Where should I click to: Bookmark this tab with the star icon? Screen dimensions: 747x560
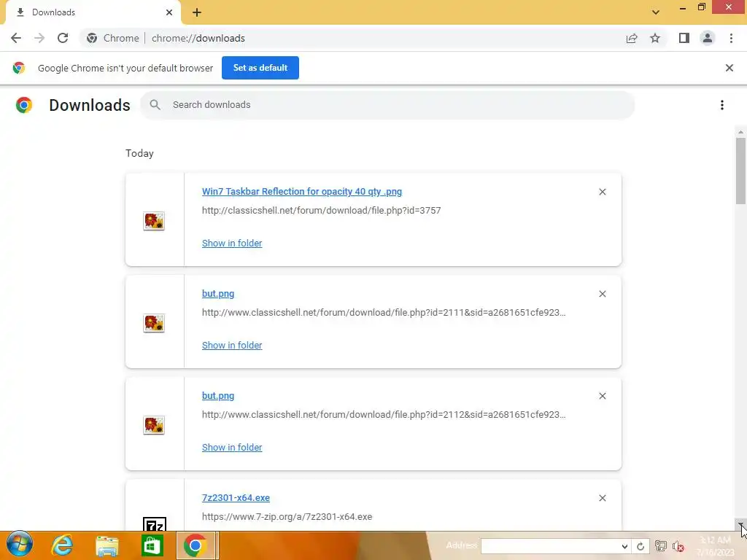pyautogui.click(x=655, y=38)
